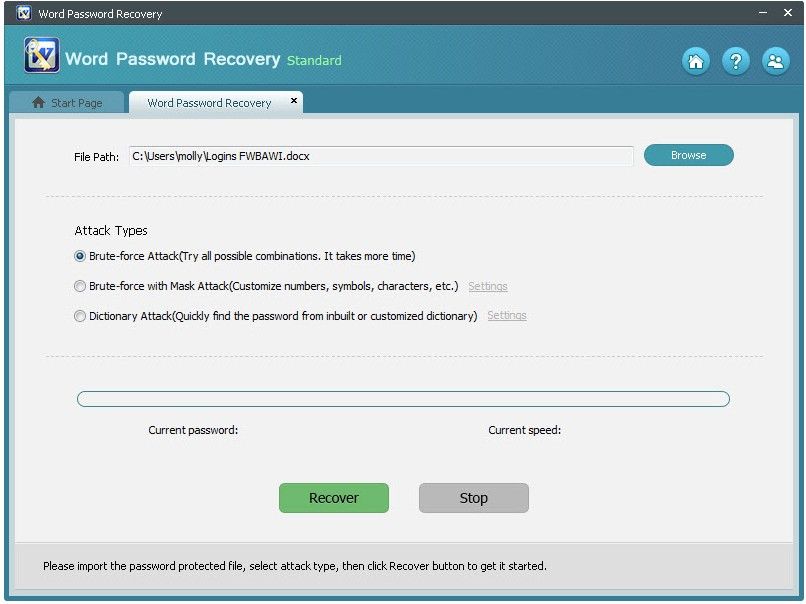Click the 'Attack Types' heading
806x604 pixels.
(111, 230)
